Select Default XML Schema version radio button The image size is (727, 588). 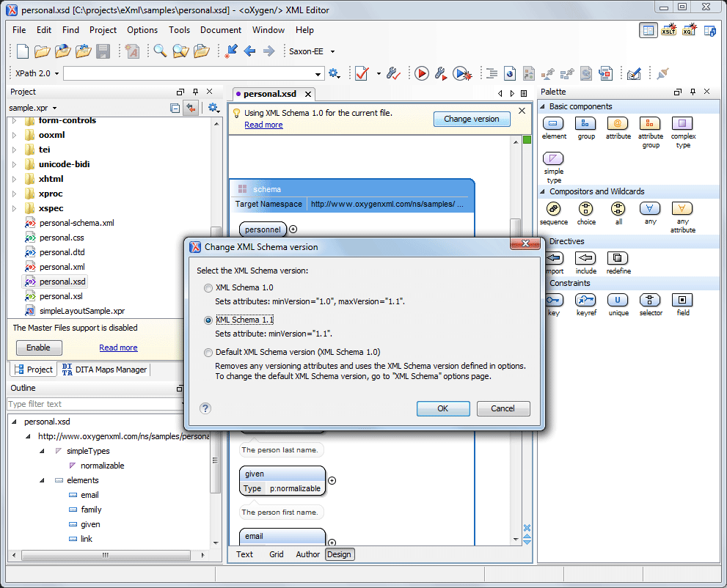click(x=208, y=353)
